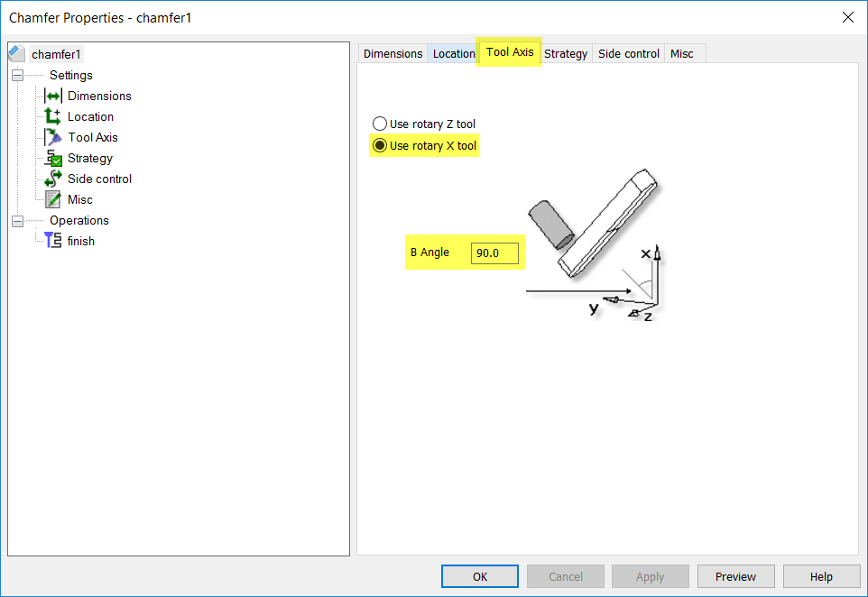The image size is (868, 597).
Task: Switch to the Dimensions tab
Action: click(x=392, y=53)
